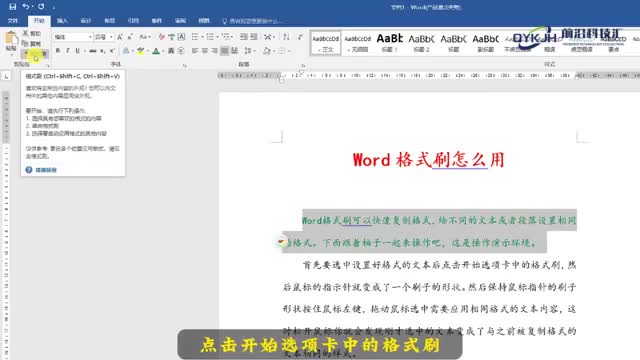Open the 文件 (File) tab
The width and height of the screenshot is (640, 360).
(13, 20)
